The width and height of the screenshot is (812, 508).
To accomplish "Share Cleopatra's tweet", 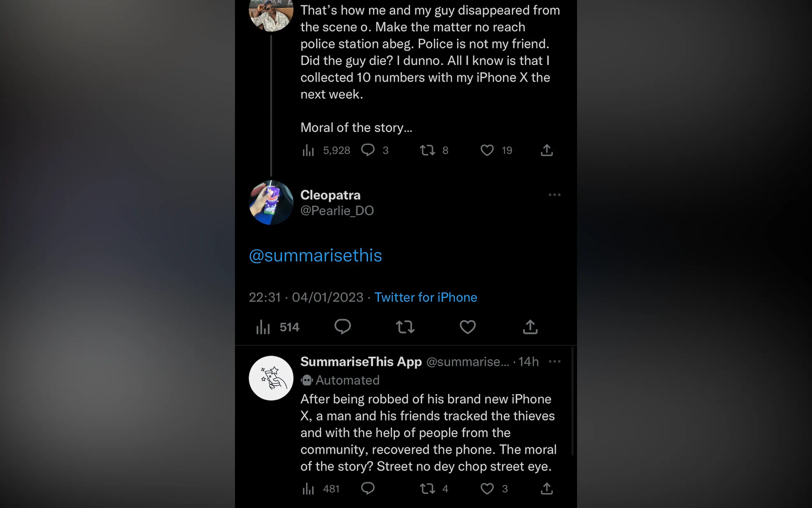I will (x=530, y=327).
